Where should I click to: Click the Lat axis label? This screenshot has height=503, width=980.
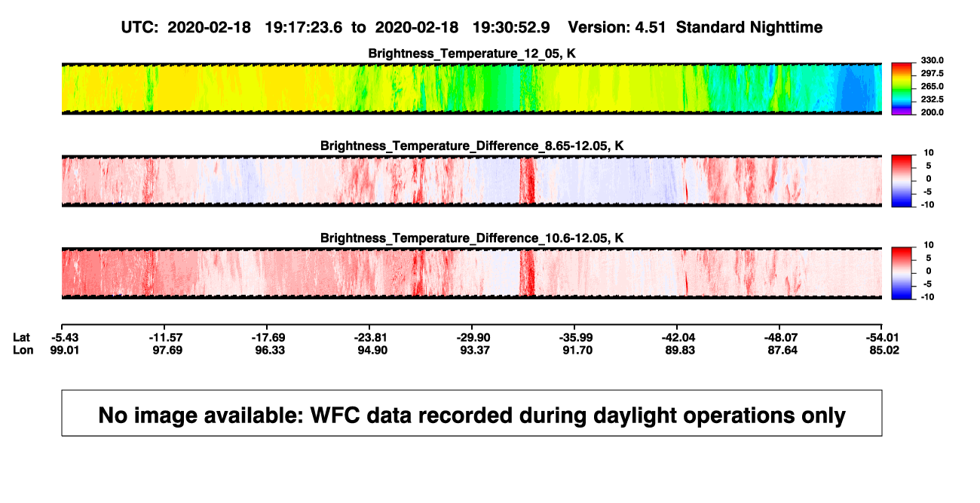[22, 337]
